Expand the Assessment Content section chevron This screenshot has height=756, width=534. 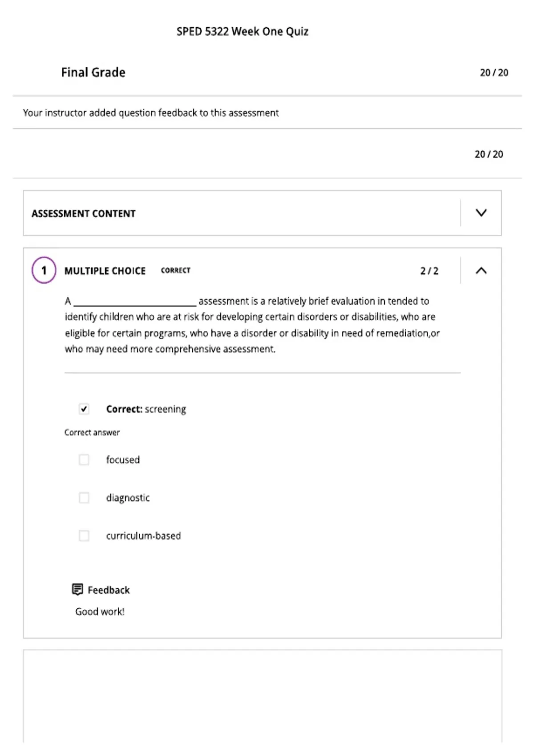click(481, 213)
